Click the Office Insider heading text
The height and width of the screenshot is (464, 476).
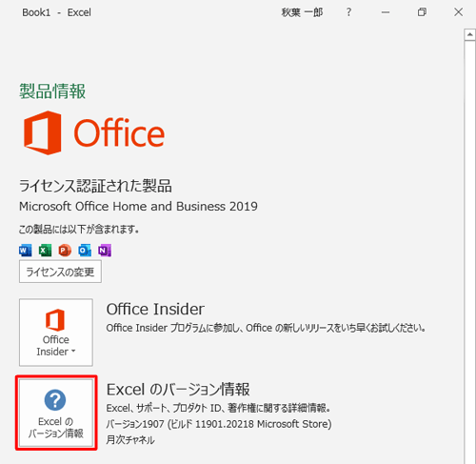155,309
